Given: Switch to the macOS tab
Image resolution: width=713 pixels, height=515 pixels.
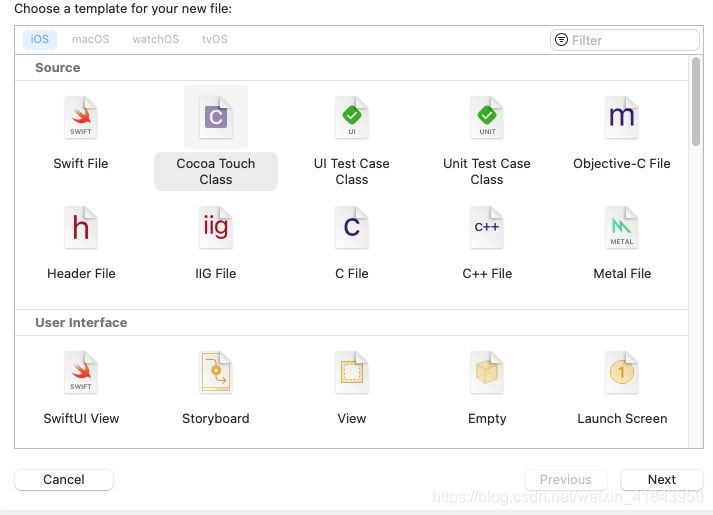Looking at the screenshot, I should (x=90, y=40).
